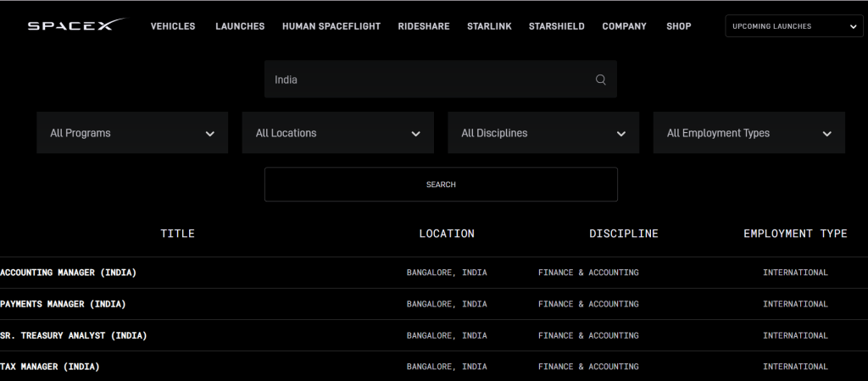Navigate to Starlink
The height and width of the screenshot is (381, 868).
pos(489,26)
